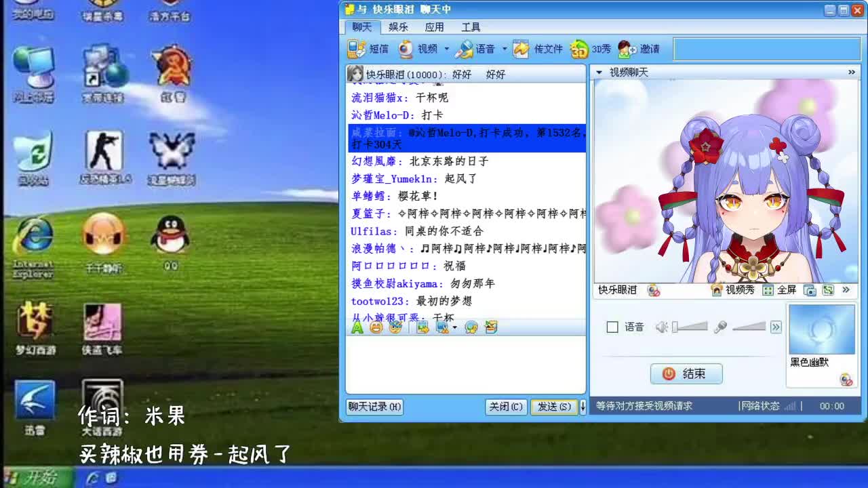
Task: Click the green swap video size icon
Action: [x=828, y=290]
